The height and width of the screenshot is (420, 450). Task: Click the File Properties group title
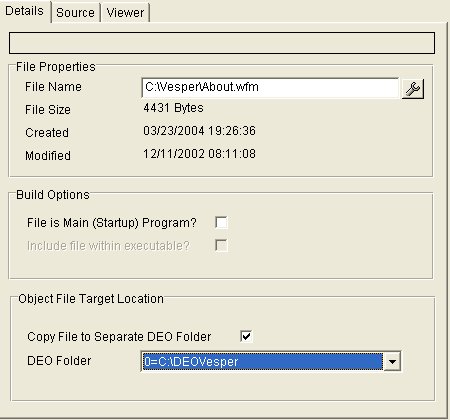click(56, 67)
